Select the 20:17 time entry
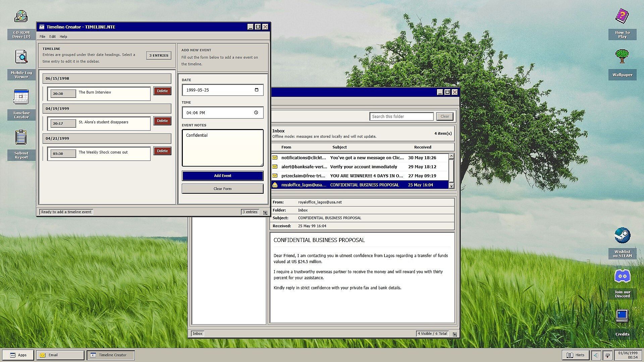This screenshot has width=644, height=362. 63,123
